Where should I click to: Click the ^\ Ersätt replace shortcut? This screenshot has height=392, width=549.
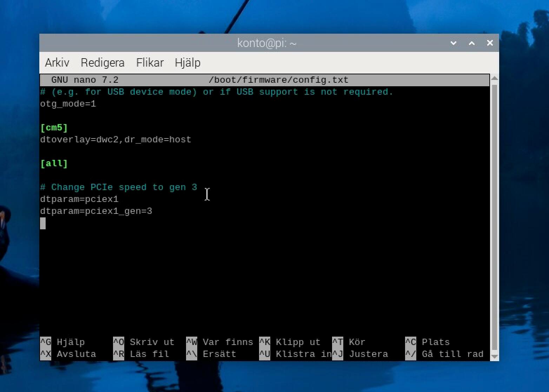click(x=211, y=354)
